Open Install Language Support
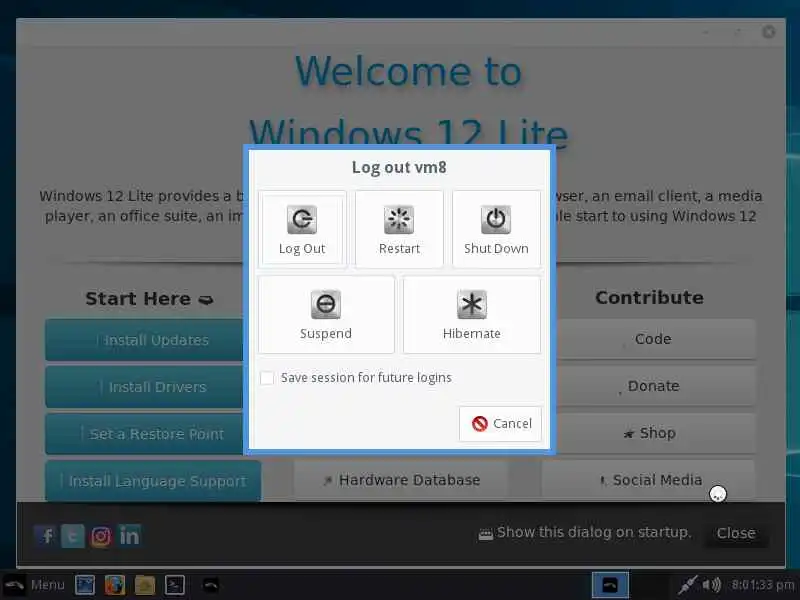This screenshot has width=800, height=600. pyautogui.click(x=153, y=481)
